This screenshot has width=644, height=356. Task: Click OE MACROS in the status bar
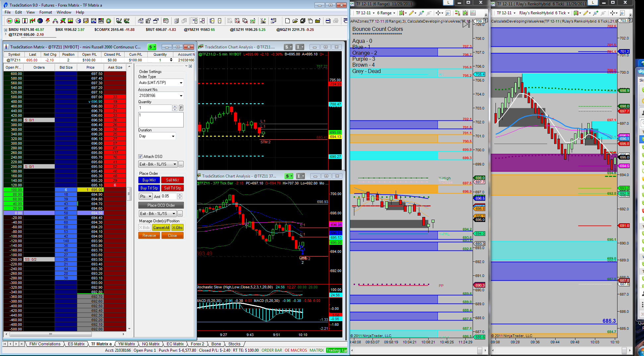click(296, 350)
